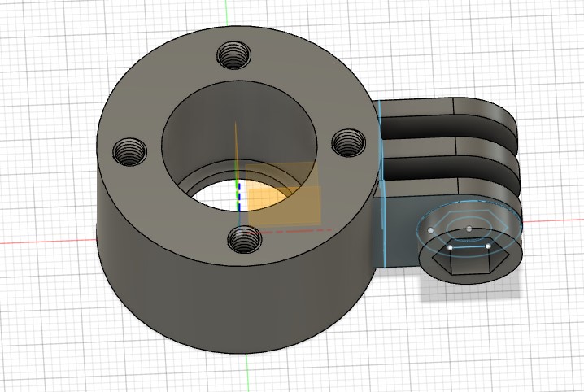Select the uppermost prong of the mount arm
The image size is (584, 392).
pyautogui.click(x=447, y=107)
